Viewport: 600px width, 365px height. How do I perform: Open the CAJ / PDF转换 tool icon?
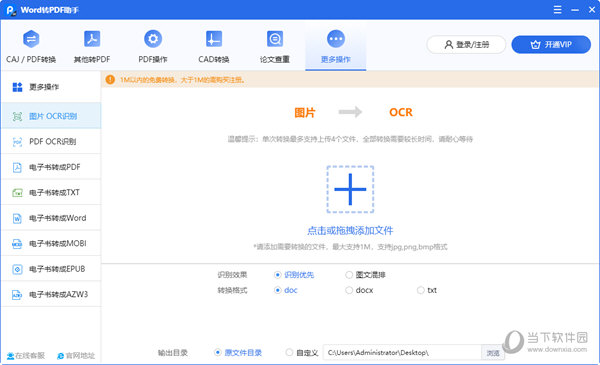31,39
